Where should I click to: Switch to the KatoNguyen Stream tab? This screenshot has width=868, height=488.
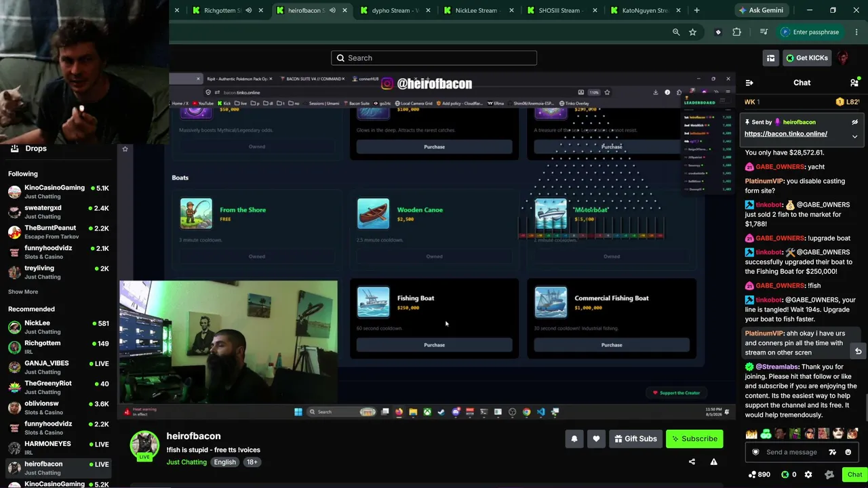coord(644,10)
